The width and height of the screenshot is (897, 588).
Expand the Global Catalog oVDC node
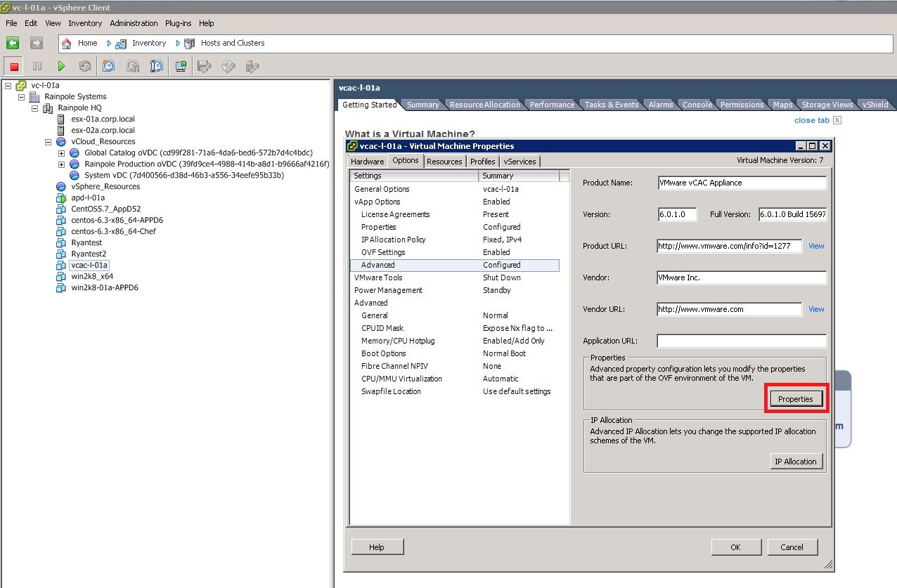point(61,153)
